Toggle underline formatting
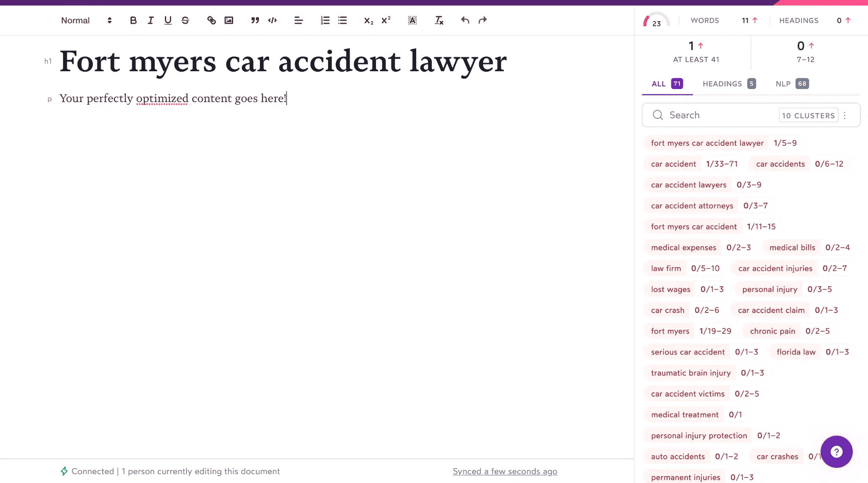 point(168,20)
